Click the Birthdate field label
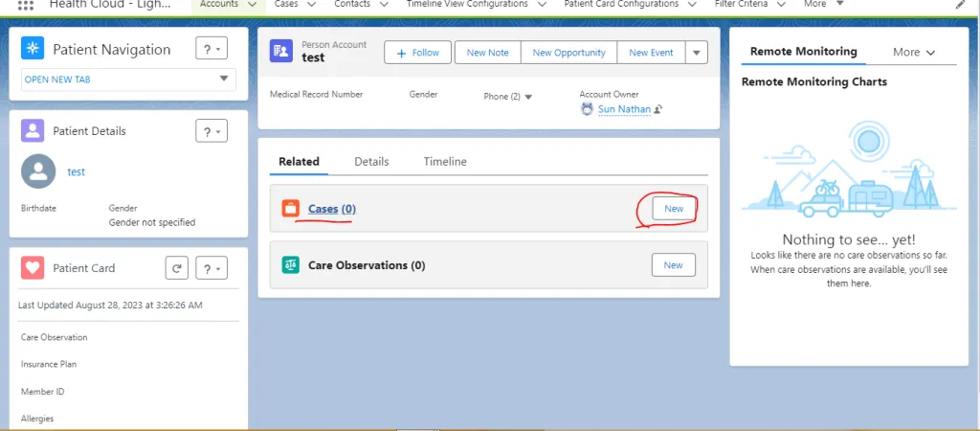This screenshot has width=980, height=431. pyautogui.click(x=38, y=208)
